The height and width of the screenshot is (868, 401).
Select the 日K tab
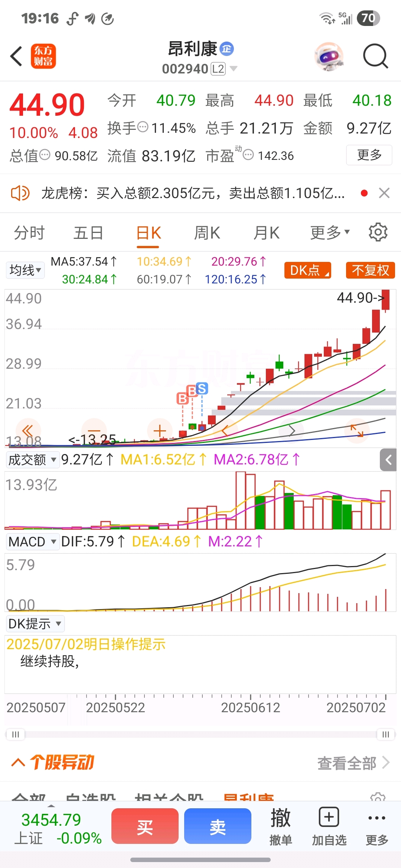coord(148,234)
